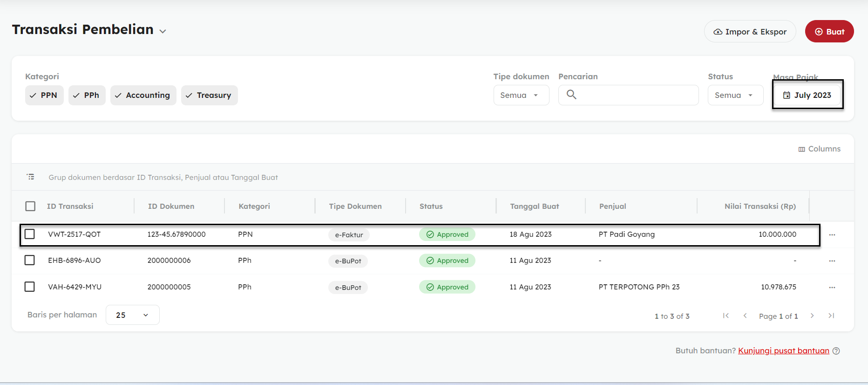This screenshot has height=385, width=868.
Task: Toggle the PPN category filter
Action: pos(44,95)
